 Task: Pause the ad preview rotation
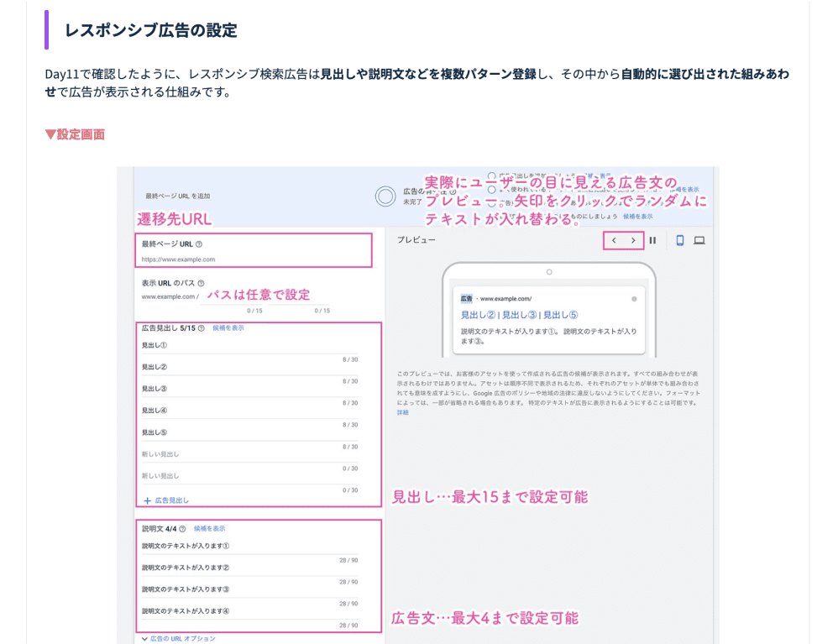[652, 240]
